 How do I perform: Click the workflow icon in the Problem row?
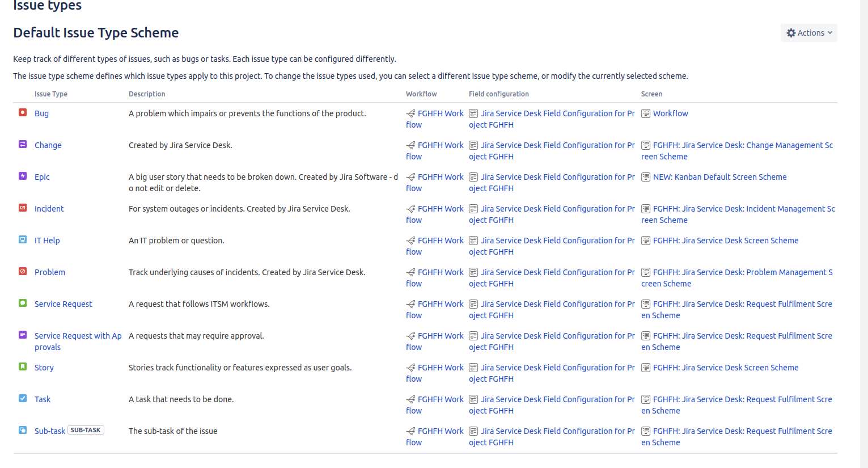tap(410, 272)
